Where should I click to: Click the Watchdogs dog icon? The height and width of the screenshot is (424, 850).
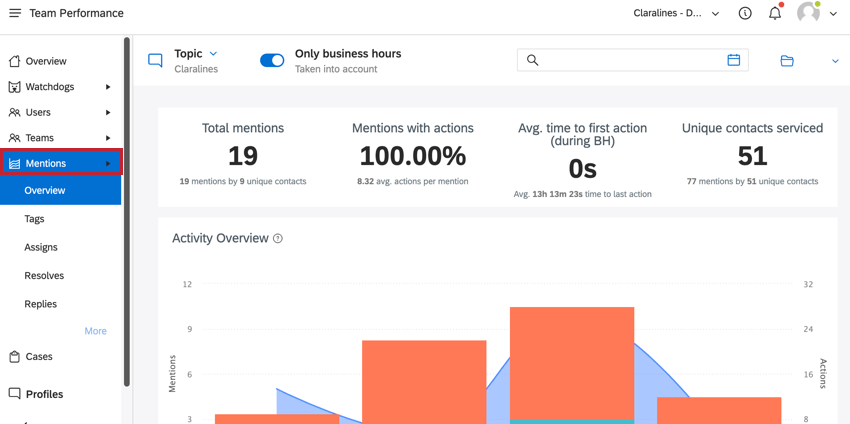click(x=15, y=87)
